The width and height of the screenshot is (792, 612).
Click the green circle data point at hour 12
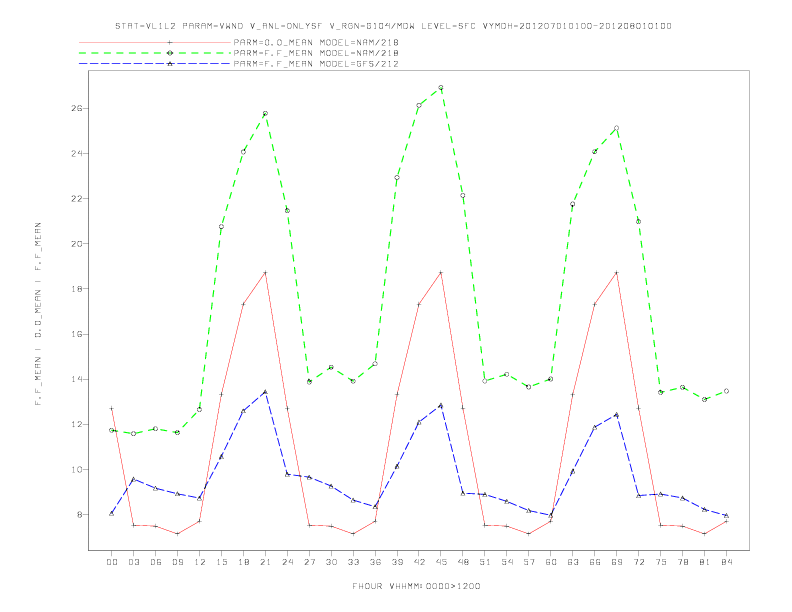[200, 410]
